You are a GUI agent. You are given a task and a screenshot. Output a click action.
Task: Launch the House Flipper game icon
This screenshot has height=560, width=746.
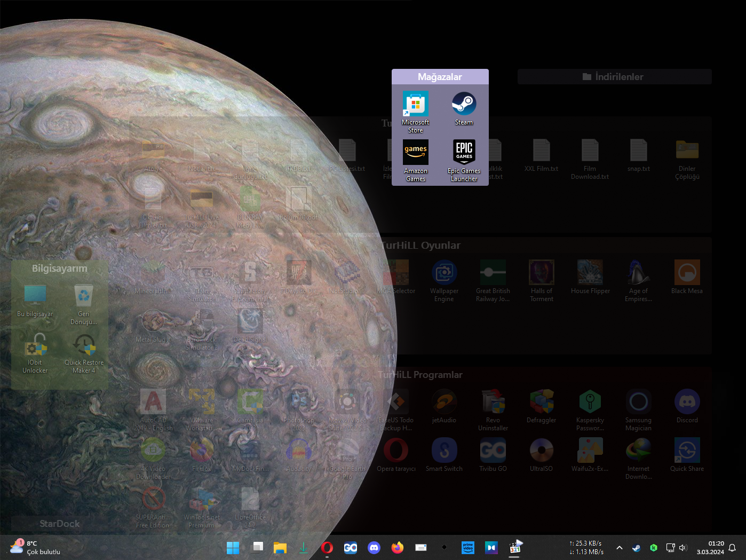[x=590, y=277]
